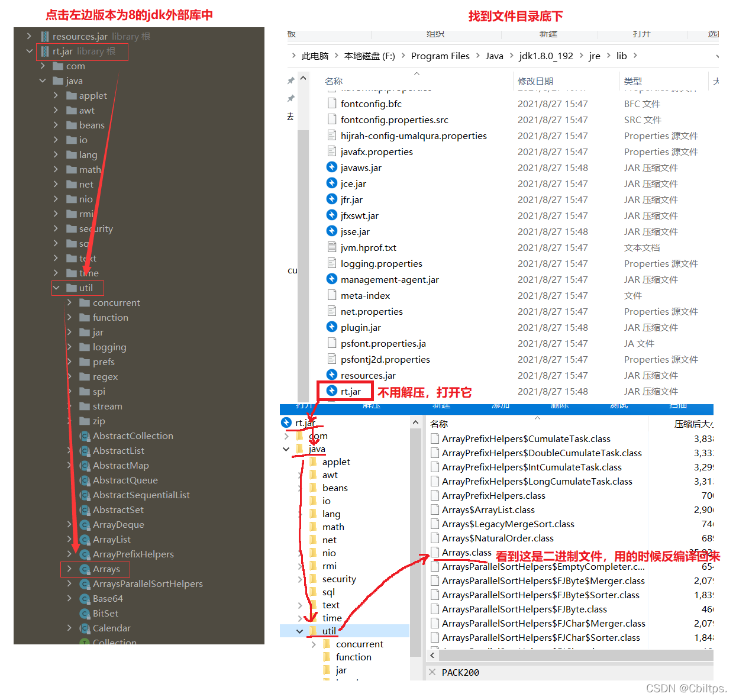Click the Arrays class icon in dark tree
The width and height of the screenshot is (736, 700).
[x=85, y=569]
